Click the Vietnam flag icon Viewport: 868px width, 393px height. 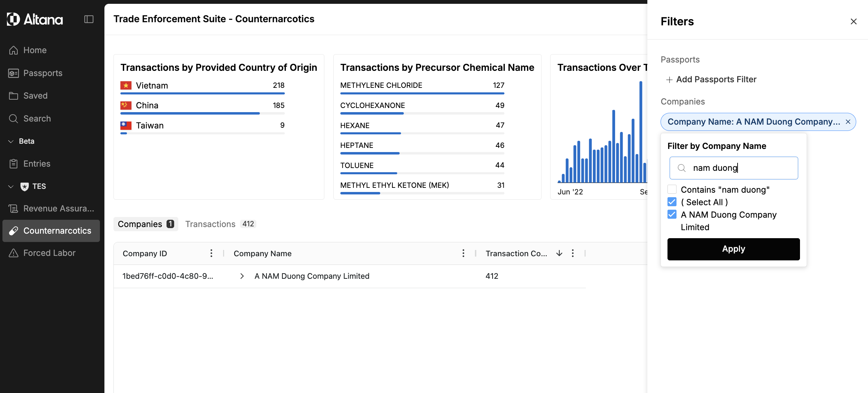pyautogui.click(x=126, y=85)
